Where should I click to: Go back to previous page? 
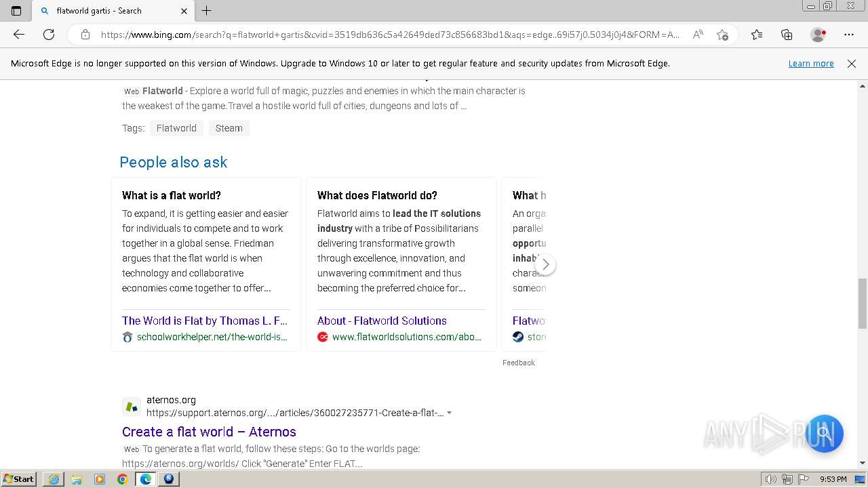point(19,35)
